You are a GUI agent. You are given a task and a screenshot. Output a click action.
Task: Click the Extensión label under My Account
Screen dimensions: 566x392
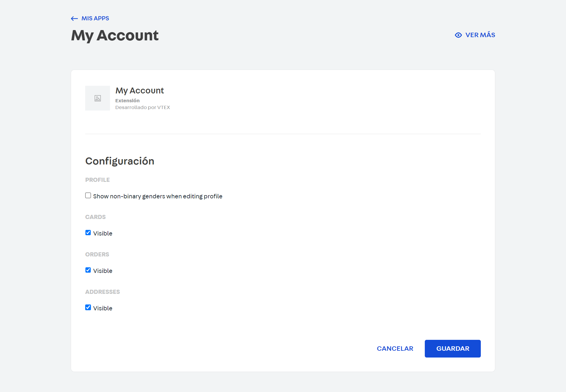click(127, 100)
